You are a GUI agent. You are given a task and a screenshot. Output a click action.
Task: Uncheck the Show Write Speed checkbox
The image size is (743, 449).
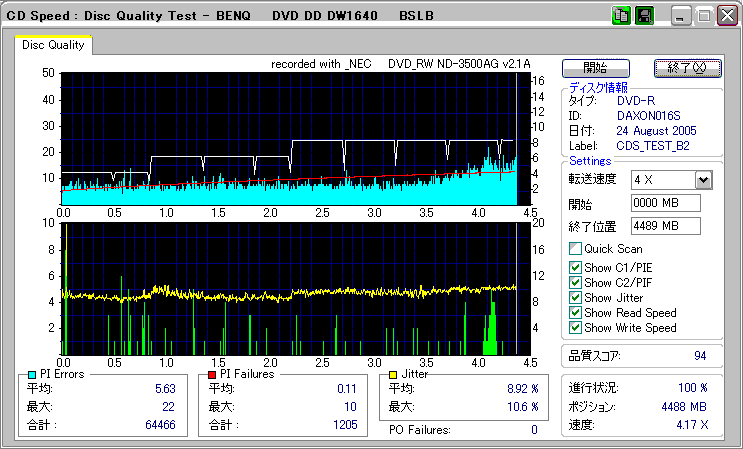click(x=575, y=327)
